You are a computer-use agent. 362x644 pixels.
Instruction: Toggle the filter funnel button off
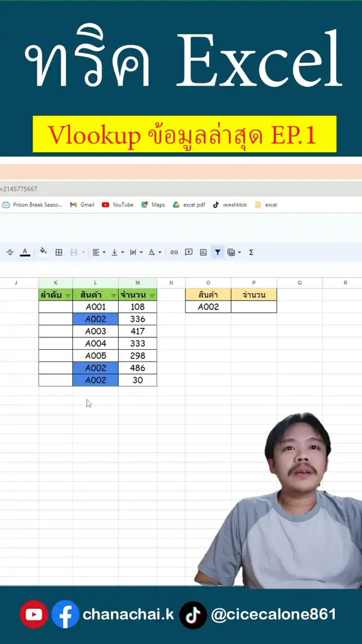pos(217,252)
